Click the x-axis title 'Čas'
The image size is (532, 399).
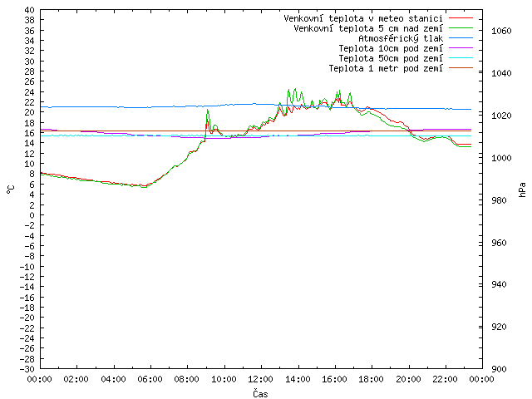pos(260,393)
